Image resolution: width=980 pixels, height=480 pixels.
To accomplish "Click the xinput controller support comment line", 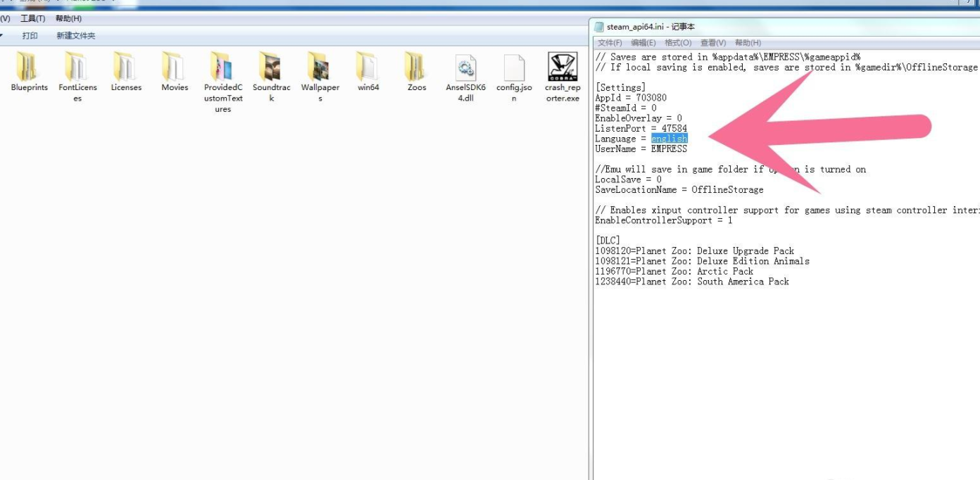I will [x=787, y=210].
